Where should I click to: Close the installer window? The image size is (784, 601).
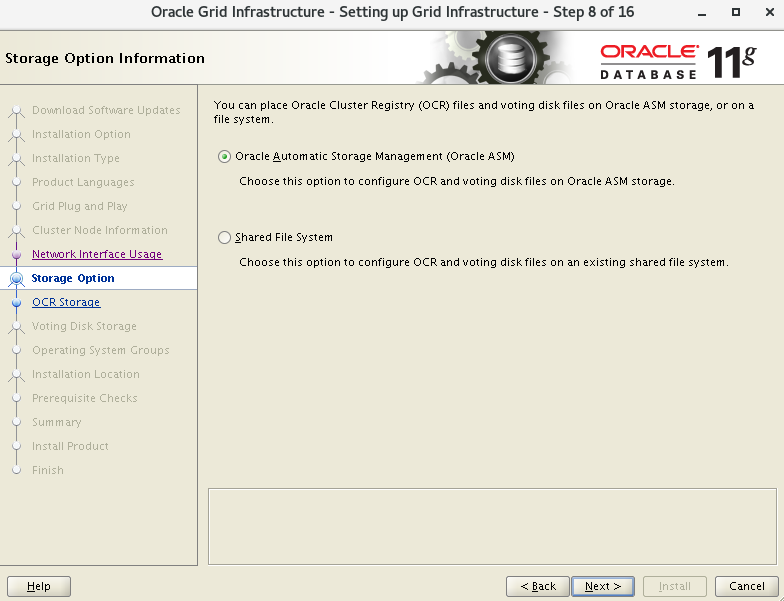[770, 12]
